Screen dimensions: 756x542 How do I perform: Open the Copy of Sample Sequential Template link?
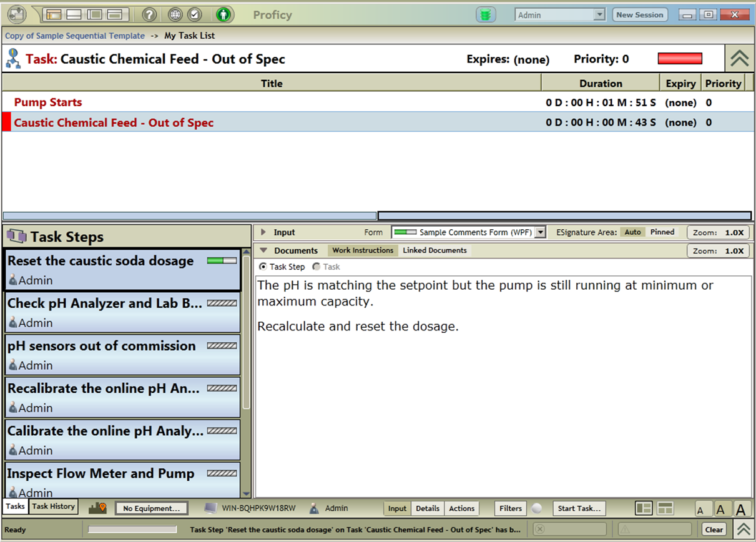75,36
